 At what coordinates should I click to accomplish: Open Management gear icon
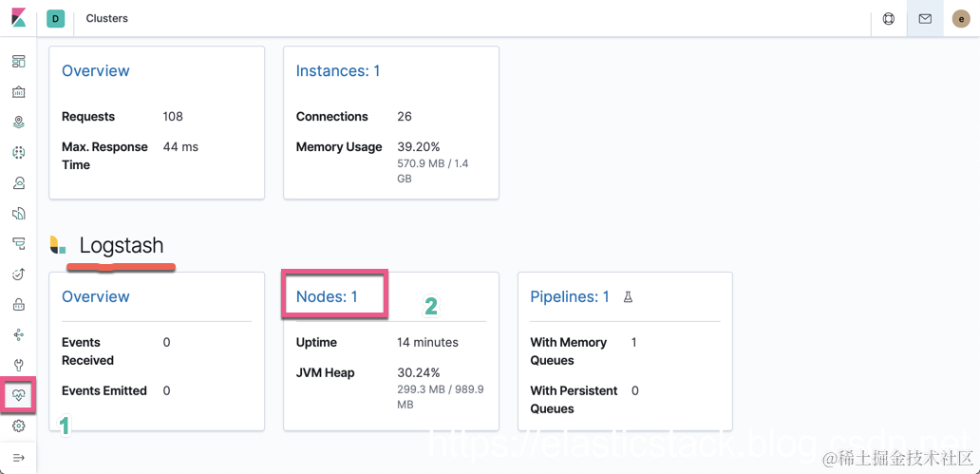[x=19, y=426]
